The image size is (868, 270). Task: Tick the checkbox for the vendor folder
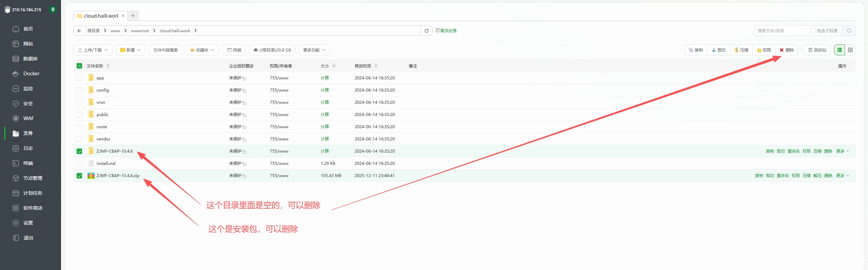tap(79, 139)
